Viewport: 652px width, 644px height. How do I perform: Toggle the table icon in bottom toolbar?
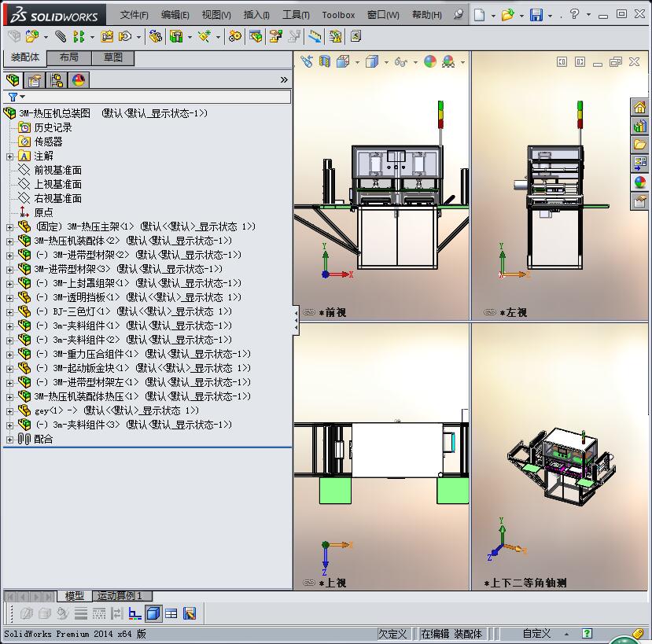coord(171,613)
